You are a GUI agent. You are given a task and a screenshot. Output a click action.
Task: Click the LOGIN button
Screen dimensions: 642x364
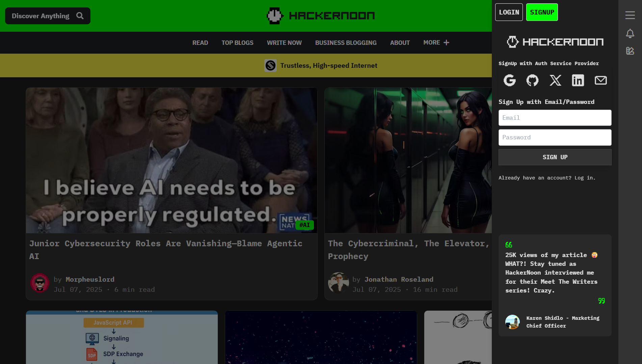point(509,12)
